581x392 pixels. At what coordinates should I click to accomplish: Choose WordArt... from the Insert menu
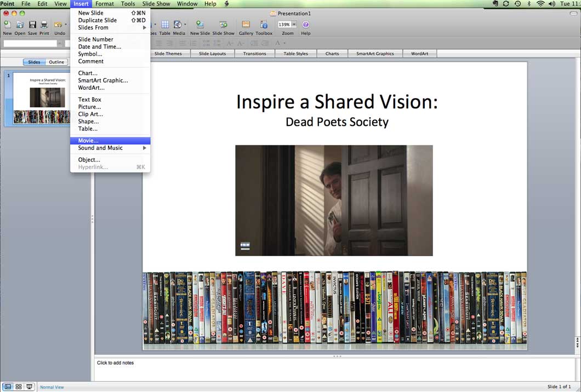tap(110, 88)
